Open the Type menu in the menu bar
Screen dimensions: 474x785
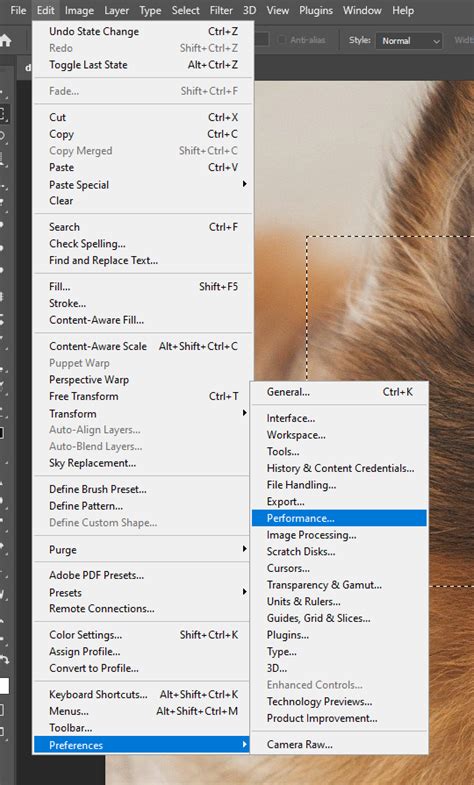click(x=150, y=10)
